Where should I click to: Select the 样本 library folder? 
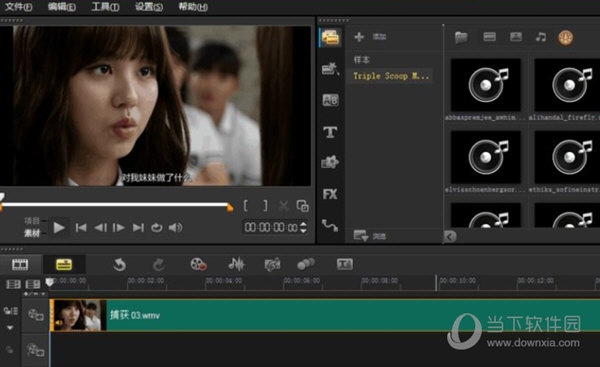362,60
